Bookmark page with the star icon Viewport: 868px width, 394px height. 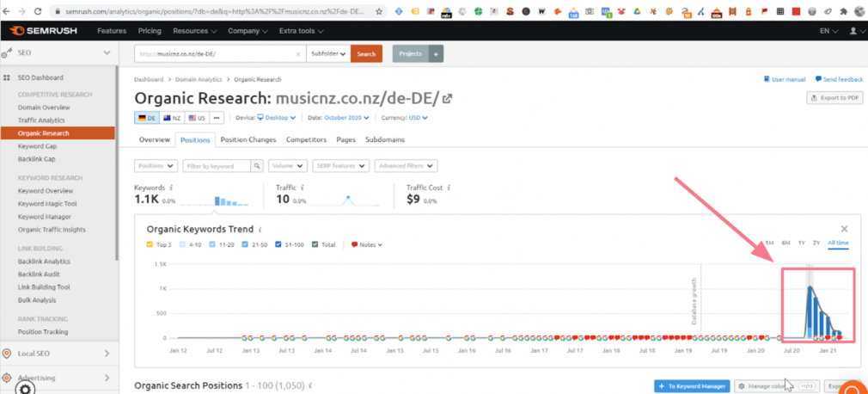coord(379,11)
